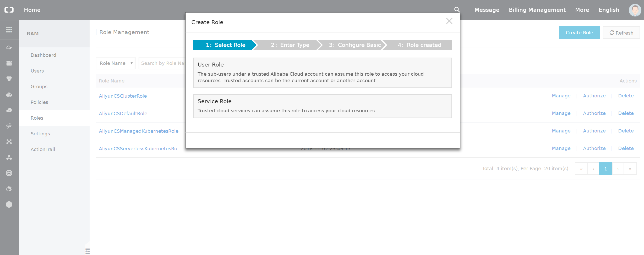
Task: Open the More menu in header
Action: coord(582,10)
